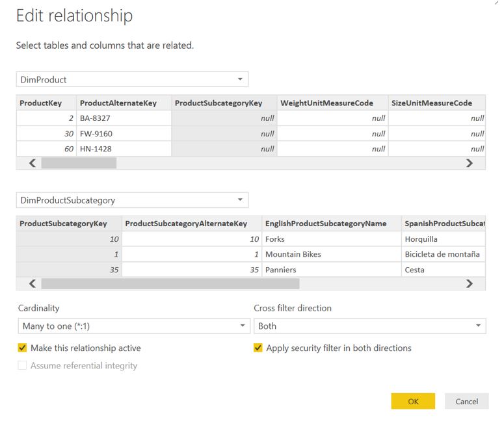Click ProductKey value 2 cell
The image size is (504, 427).
point(46,118)
